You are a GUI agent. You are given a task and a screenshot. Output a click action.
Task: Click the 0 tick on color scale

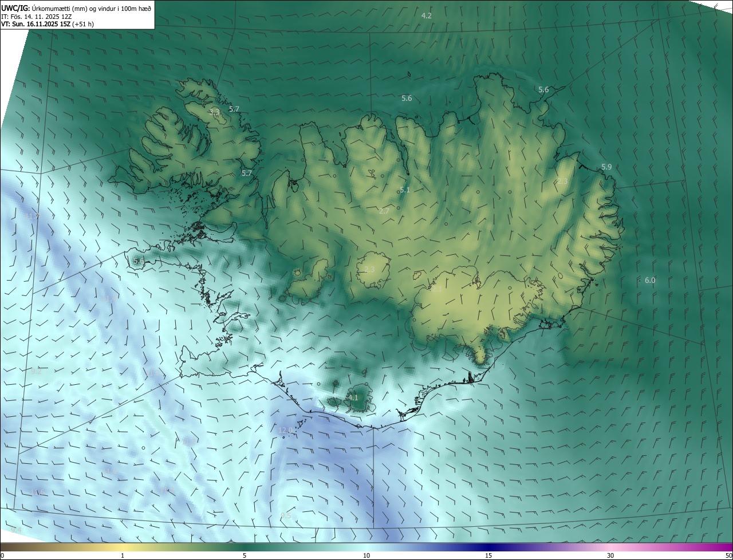[x=2, y=555]
